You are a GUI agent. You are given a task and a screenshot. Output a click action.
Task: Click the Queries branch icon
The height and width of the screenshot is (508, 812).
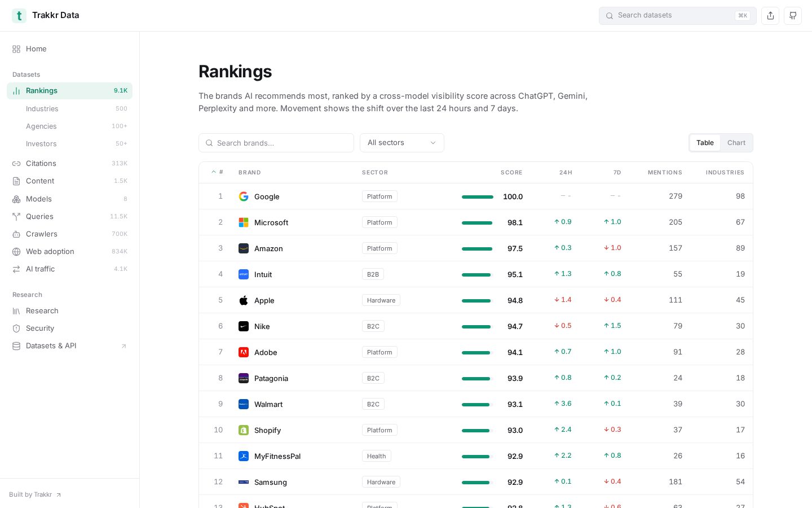click(x=16, y=217)
